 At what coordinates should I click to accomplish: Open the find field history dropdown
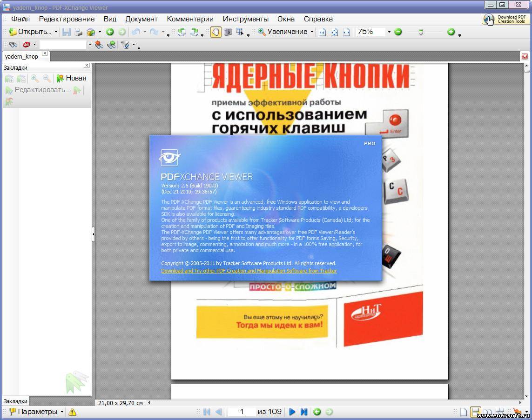point(90,44)
